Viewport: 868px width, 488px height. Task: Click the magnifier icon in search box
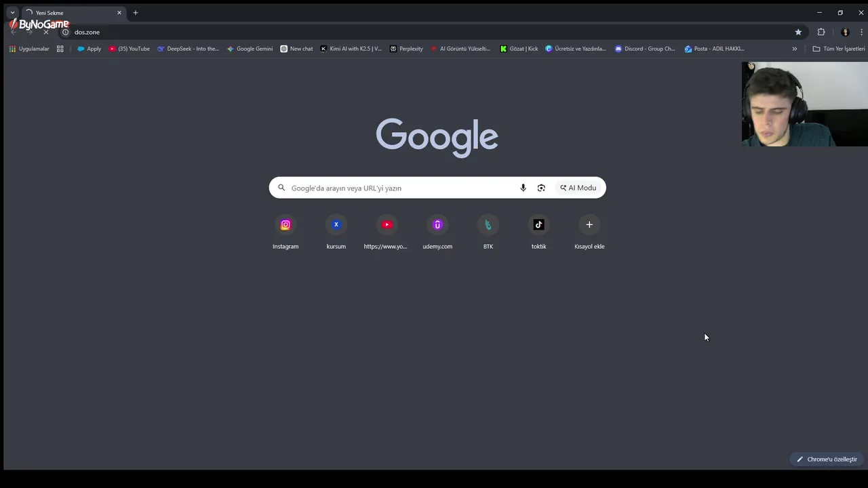click(x=281, y=188)
